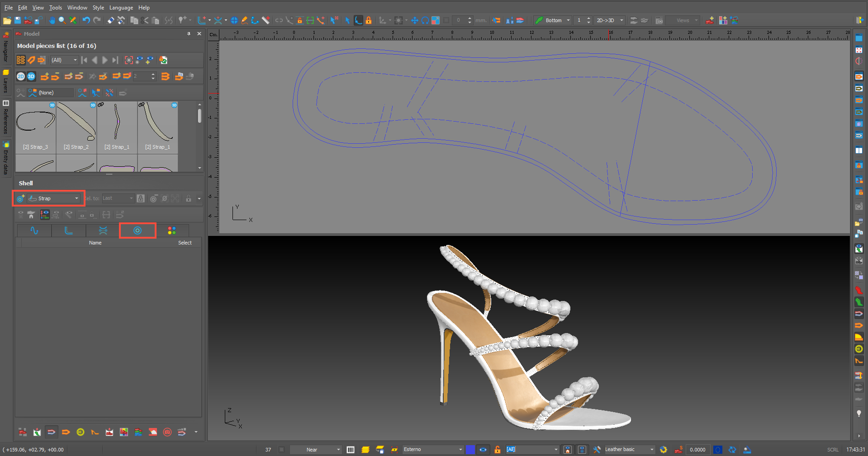
Task: Expand the Leather basic material dropdown
Action: [652, 450]
